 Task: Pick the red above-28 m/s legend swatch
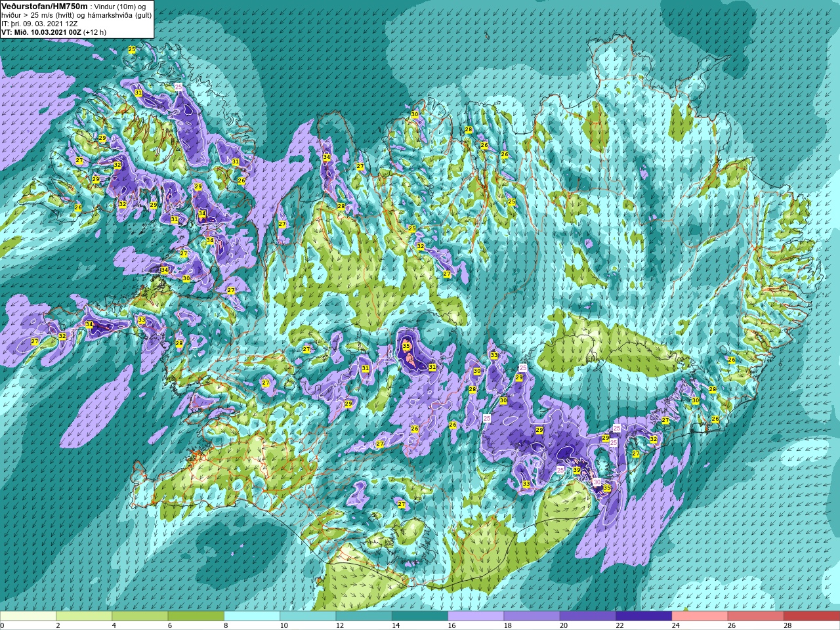(x=812, y=616)
